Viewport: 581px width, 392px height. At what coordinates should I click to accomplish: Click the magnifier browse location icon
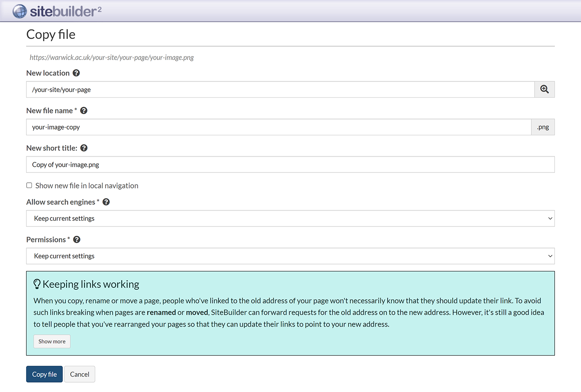[x=544, y=90]
